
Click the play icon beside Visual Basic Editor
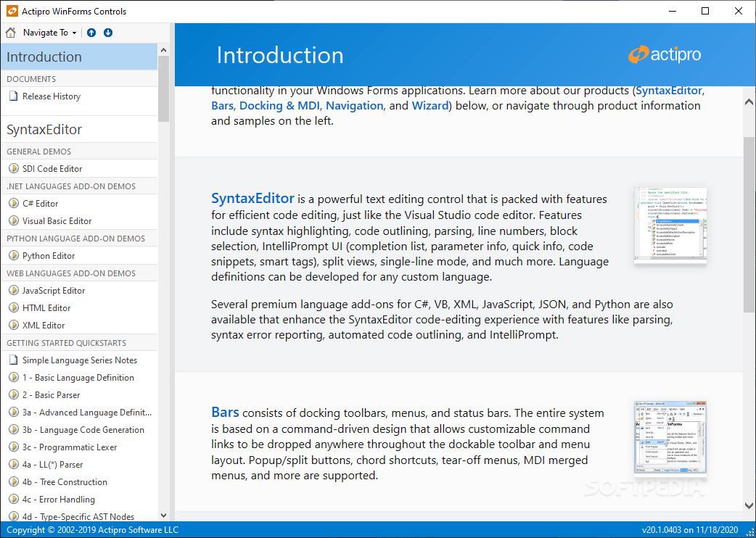[x=14, y=220]
